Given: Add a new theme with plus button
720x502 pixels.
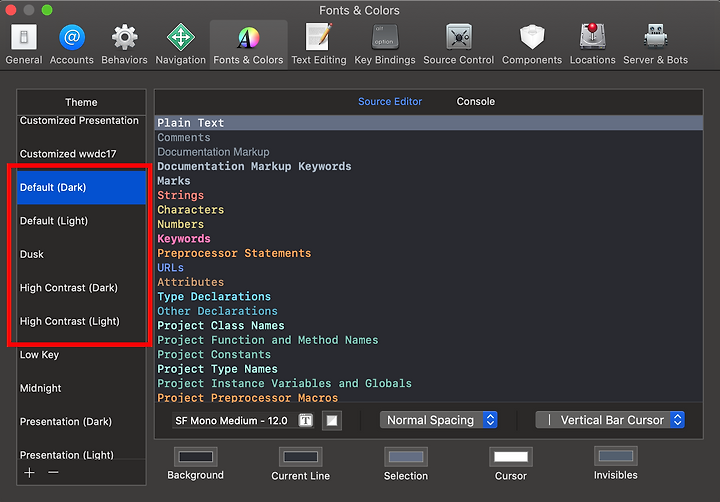Looking at the screenshot, I should click(29, 472).
